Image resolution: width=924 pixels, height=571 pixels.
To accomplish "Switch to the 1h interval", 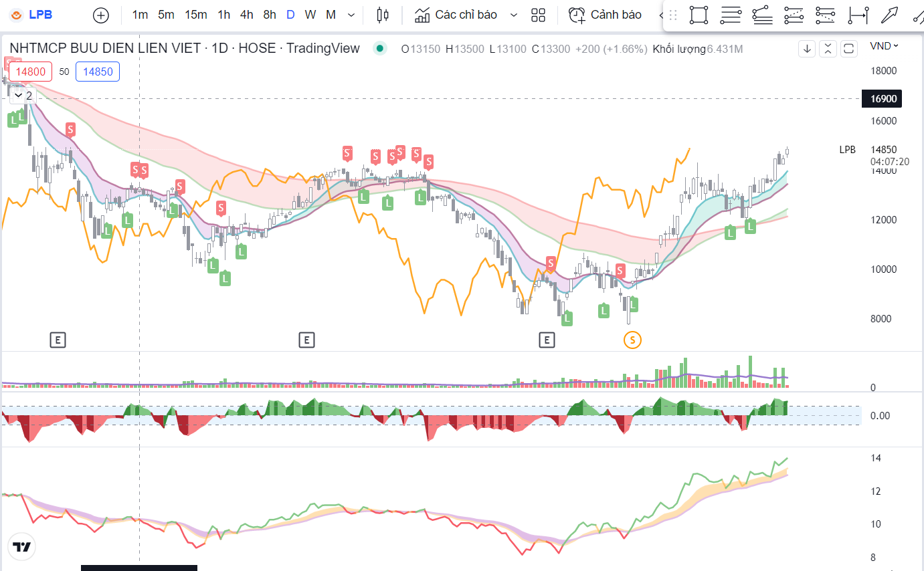I will (224, 15).
